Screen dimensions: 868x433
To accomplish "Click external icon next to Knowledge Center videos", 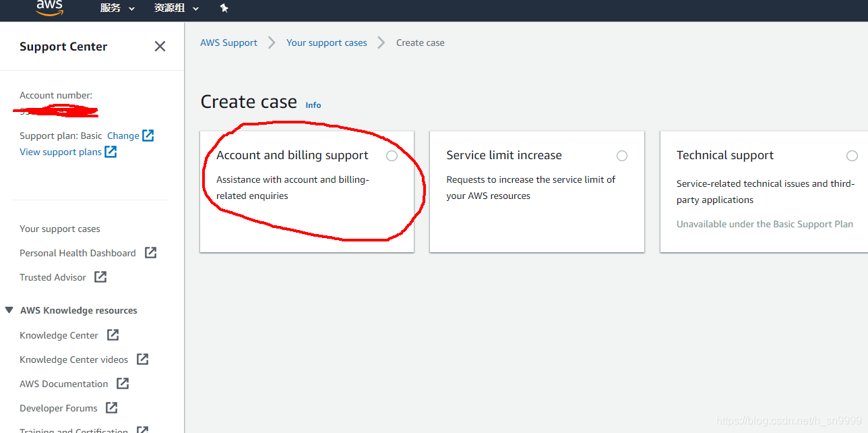I will [x=143, y=359].
